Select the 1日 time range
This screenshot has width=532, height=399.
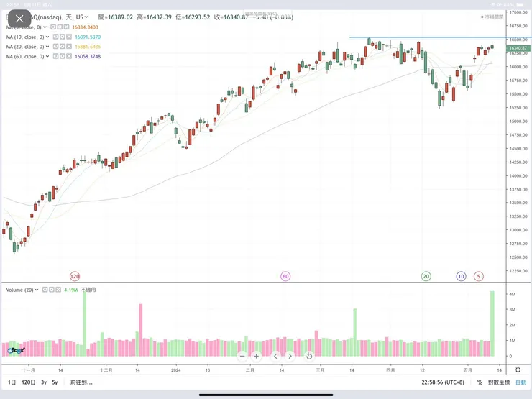[12, 382]
